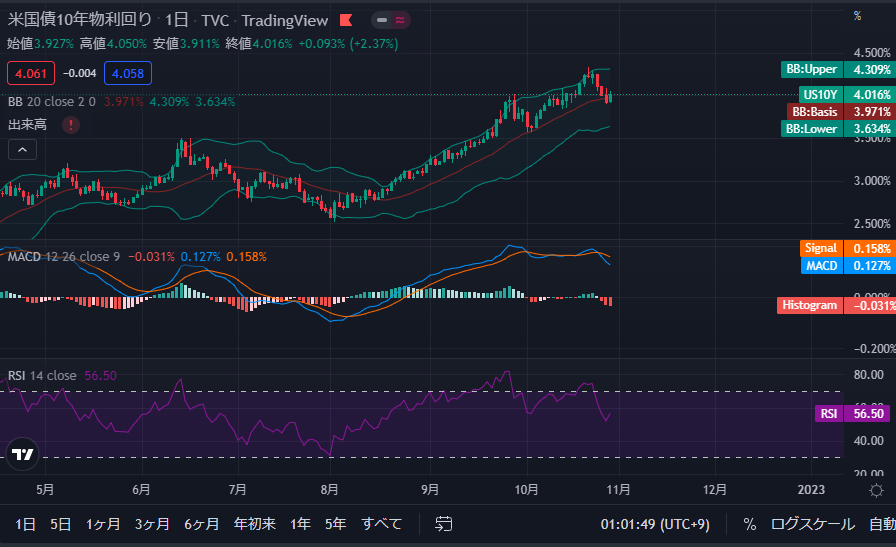Image resolution: width=896 pixels, height=547 pixels.
Task: Open the 1日 interval selector in title
Action: [176, 20]
